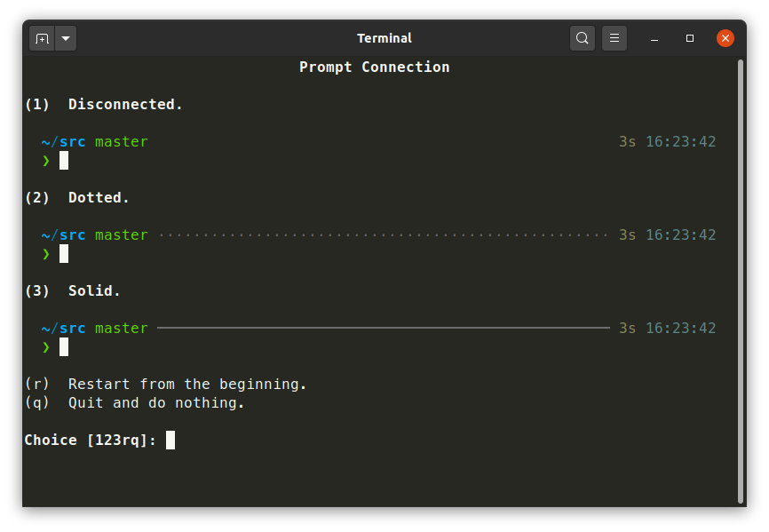Expand the terminal profile dropdown
Screen dimensions: 769x532
(65, 38)
